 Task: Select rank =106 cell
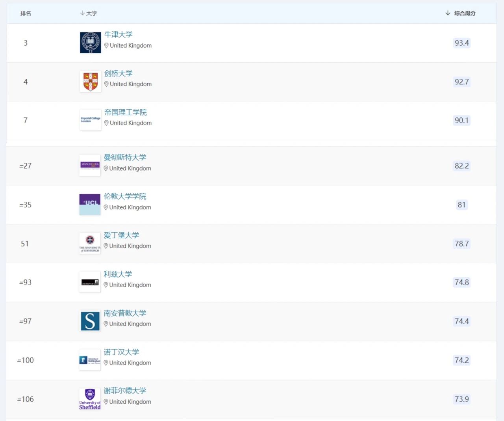coord(25,399)
